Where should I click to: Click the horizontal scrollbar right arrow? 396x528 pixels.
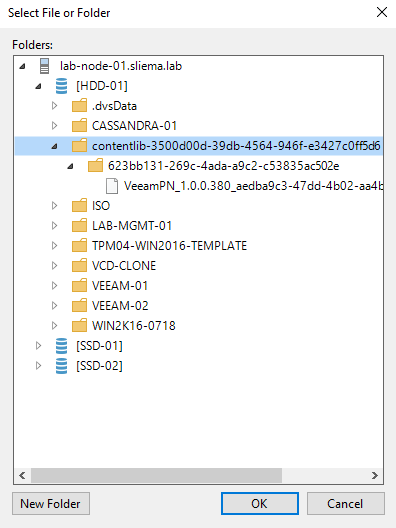pyautogui.click(x=374, y=475)
